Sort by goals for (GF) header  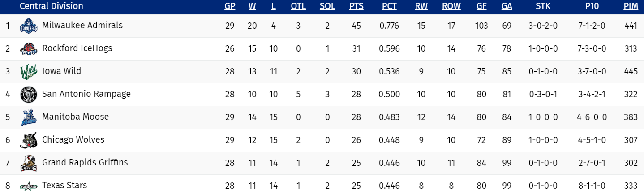(x=481, y=6)
